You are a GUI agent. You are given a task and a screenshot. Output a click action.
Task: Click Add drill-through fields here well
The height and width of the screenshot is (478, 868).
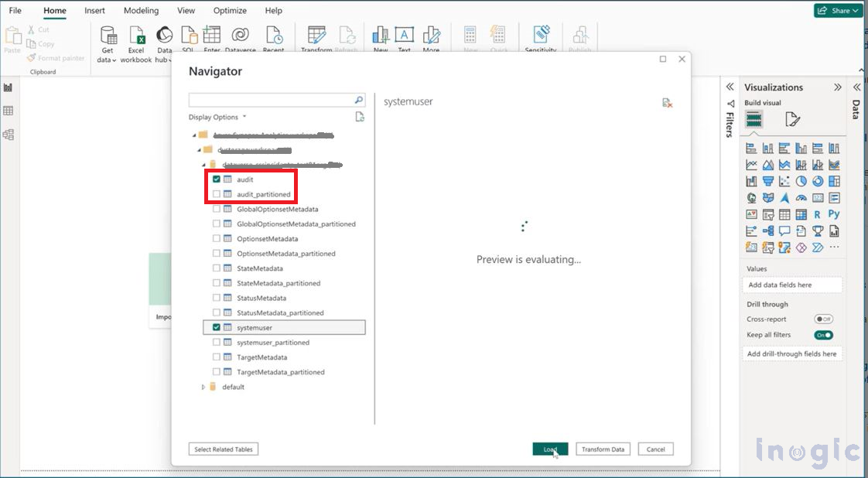[792, 354]
